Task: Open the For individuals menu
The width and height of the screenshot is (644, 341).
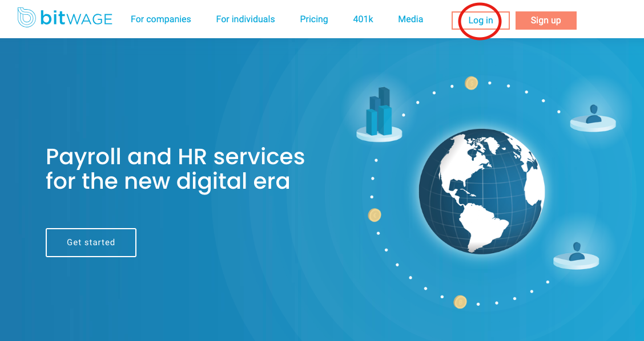Action: point(245,19)
